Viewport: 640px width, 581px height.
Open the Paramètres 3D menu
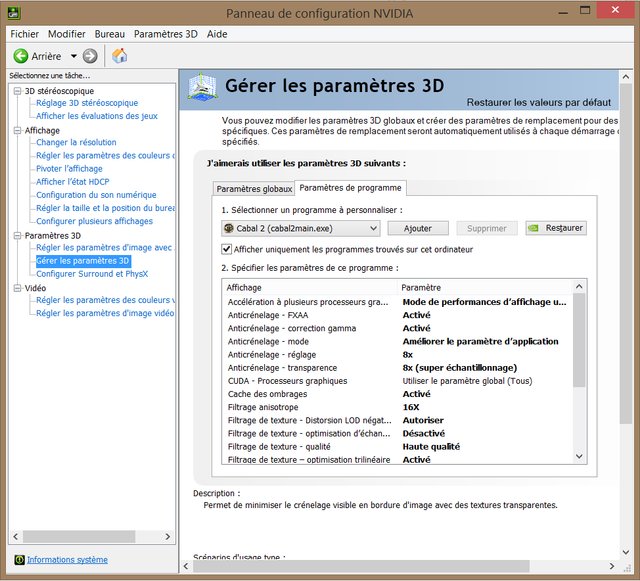(x=166, y=34)
